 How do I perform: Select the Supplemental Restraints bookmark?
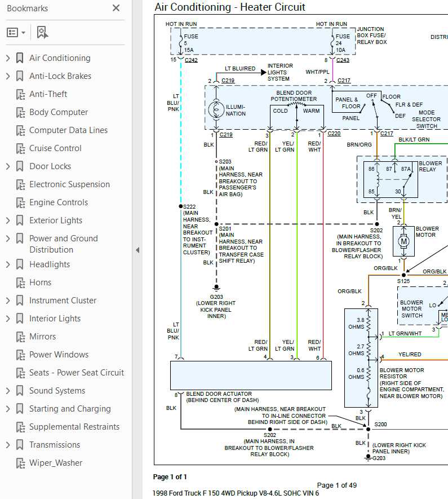pos(74,427)
